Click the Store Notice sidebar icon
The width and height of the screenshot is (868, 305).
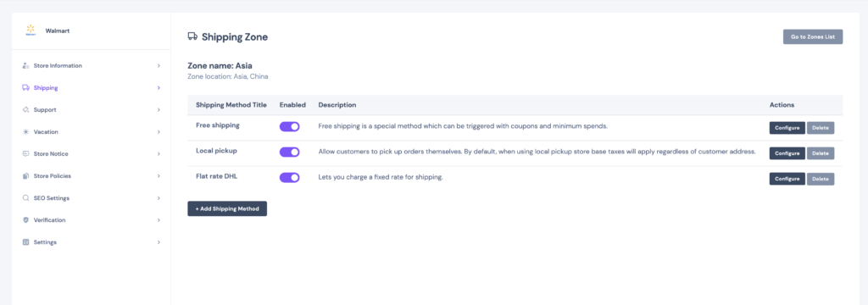click(x=25, y=154)
